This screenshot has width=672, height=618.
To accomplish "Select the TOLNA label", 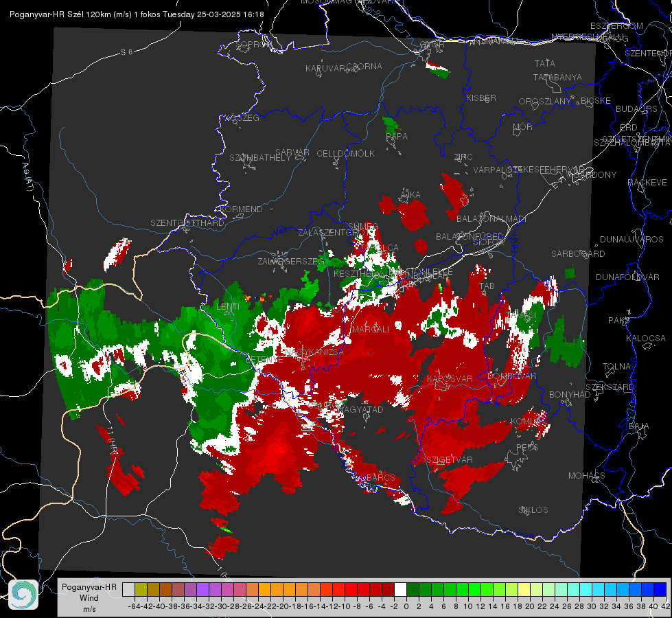I will click(616, 367).
